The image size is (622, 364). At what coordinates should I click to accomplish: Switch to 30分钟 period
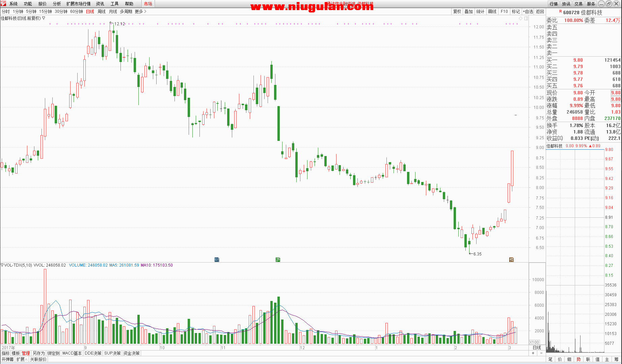(61, 11)
